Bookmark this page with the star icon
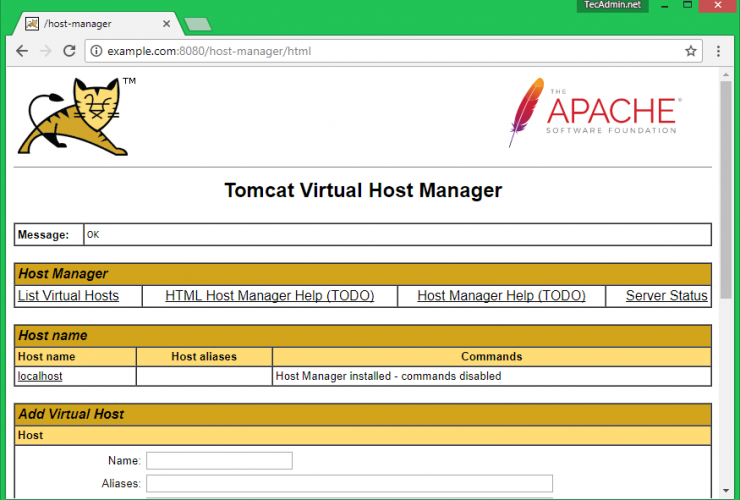 pyautogui.click(x=690, y=51)
